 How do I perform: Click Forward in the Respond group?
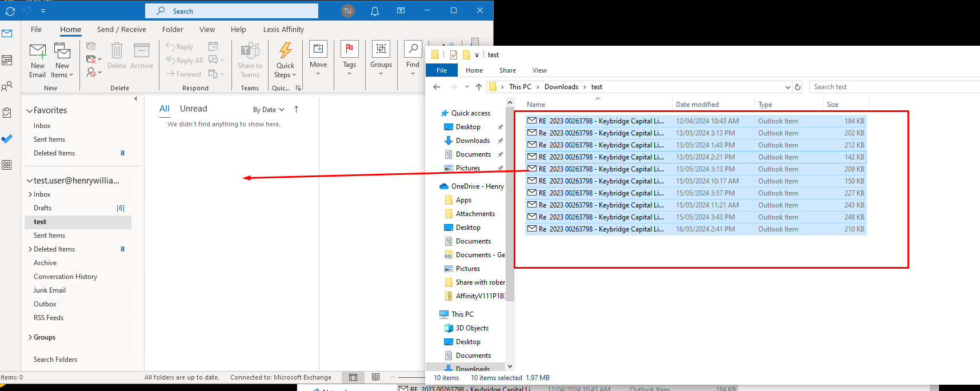(183, 74)
